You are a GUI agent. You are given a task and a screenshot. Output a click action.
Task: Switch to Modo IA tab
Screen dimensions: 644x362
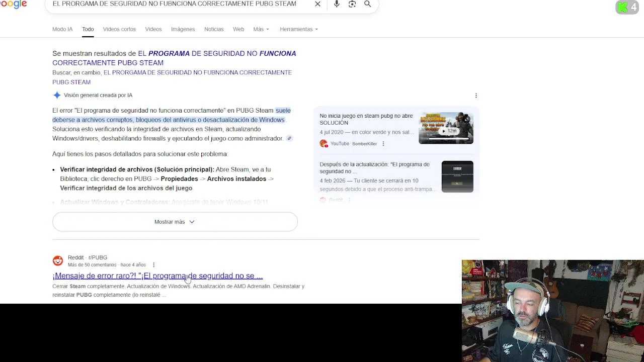62,29
